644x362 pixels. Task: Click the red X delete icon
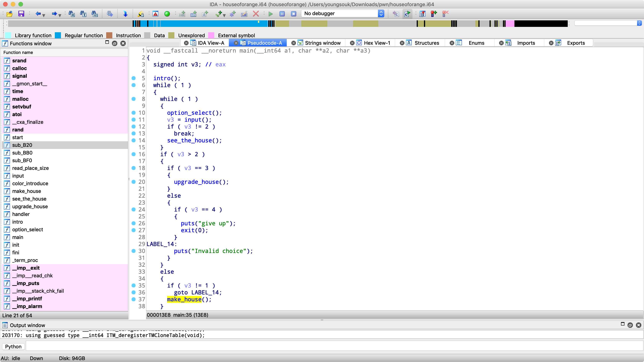pos(256,14)
